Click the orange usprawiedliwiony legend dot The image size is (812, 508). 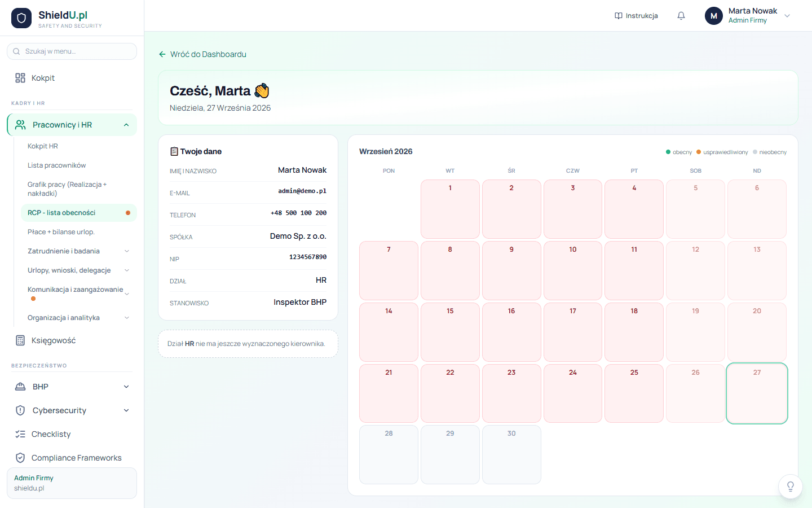click(699, 152)
